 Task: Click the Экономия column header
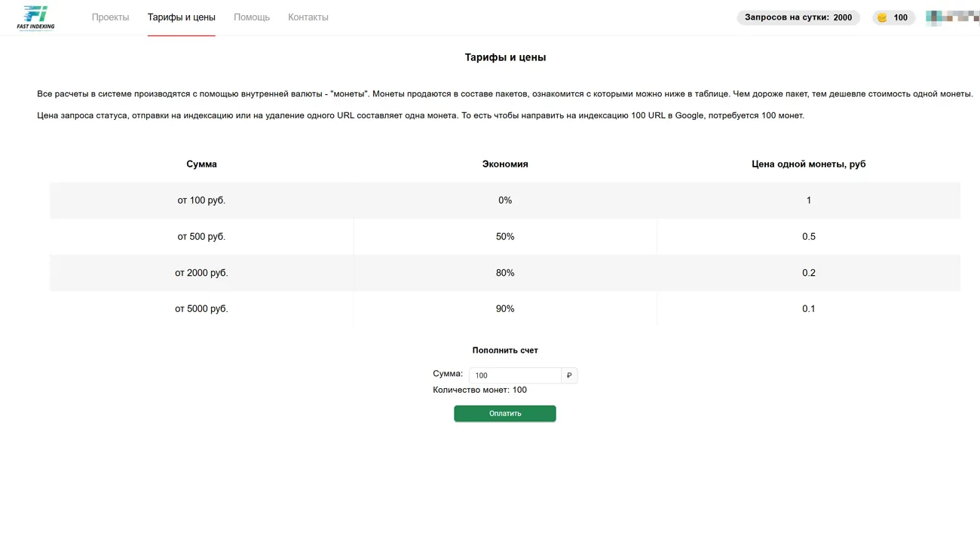click(505, 164)
